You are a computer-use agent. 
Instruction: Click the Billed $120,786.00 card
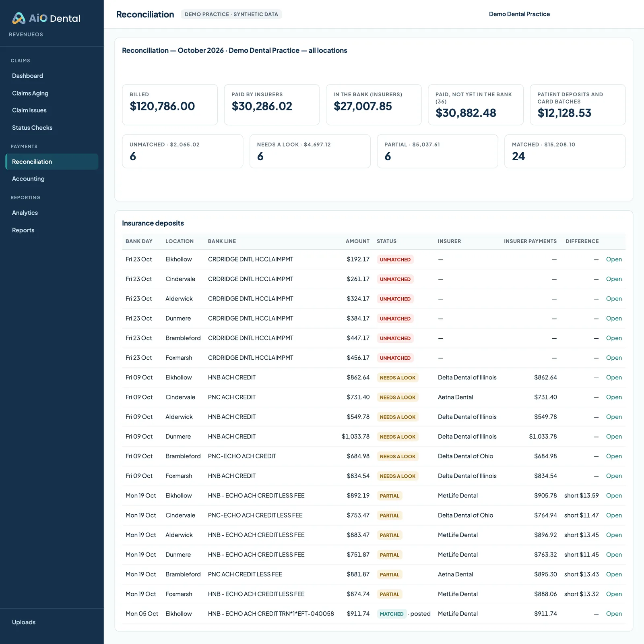[170, 105]
